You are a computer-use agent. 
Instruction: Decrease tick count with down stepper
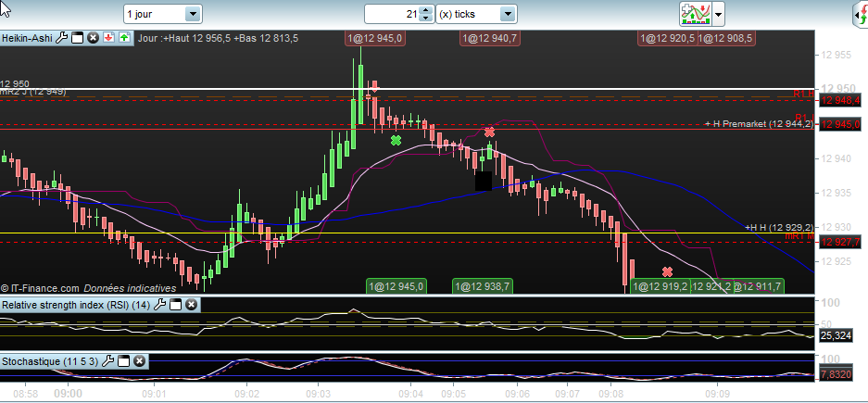click(x=426, y=19)
